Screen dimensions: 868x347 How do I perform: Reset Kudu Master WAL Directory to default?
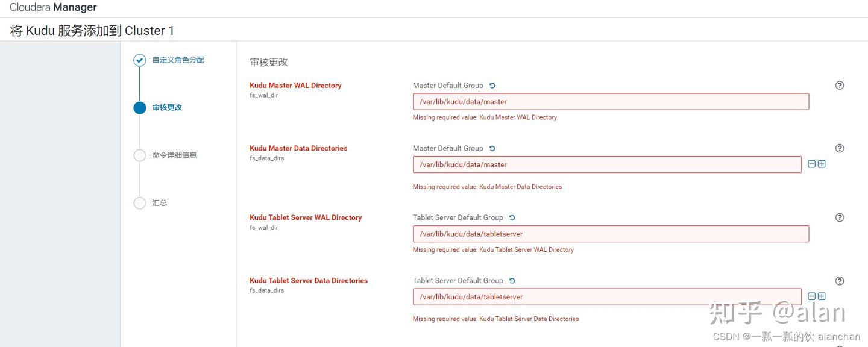point(492,85)
